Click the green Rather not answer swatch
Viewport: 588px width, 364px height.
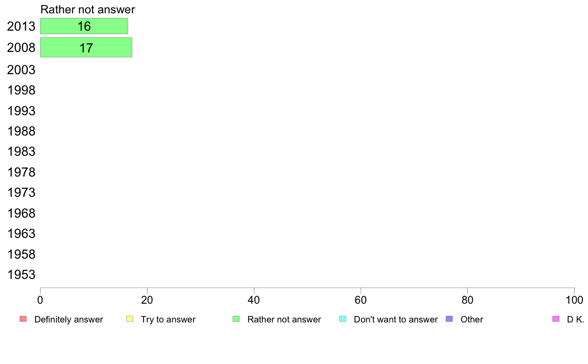(236, 319)
